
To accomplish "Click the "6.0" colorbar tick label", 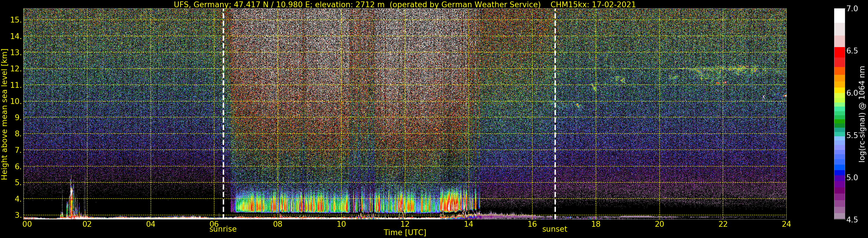I will click(x=852, y=93).
